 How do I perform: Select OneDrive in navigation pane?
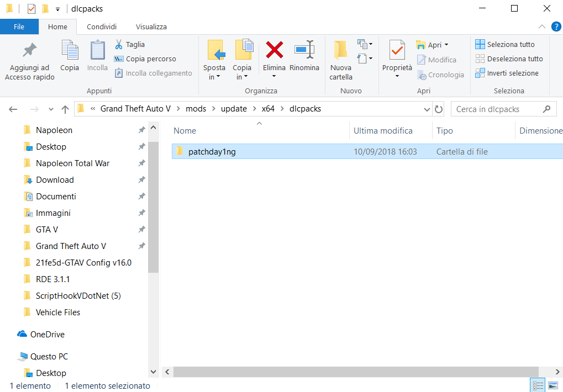coord(47,334)
